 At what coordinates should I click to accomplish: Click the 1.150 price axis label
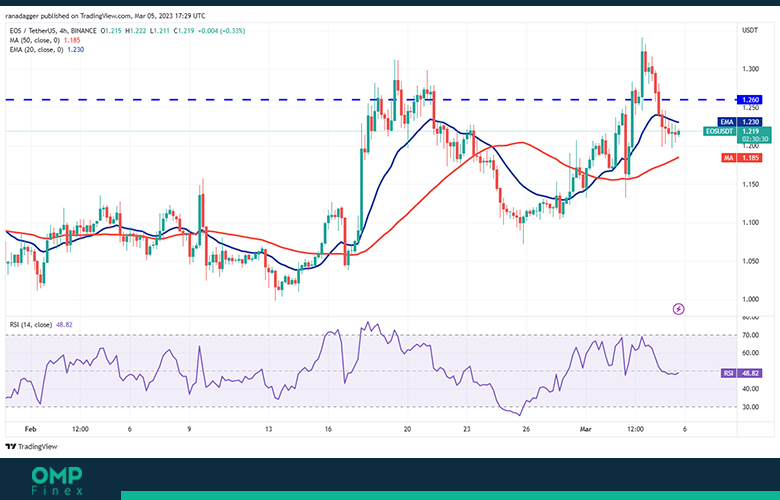pos(750,185)
